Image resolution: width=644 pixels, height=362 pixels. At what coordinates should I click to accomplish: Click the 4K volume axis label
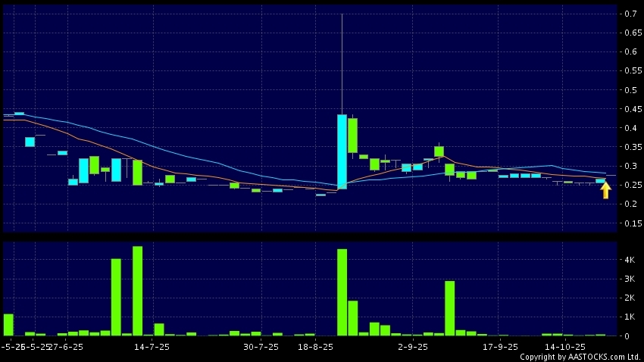click(629, 260)
